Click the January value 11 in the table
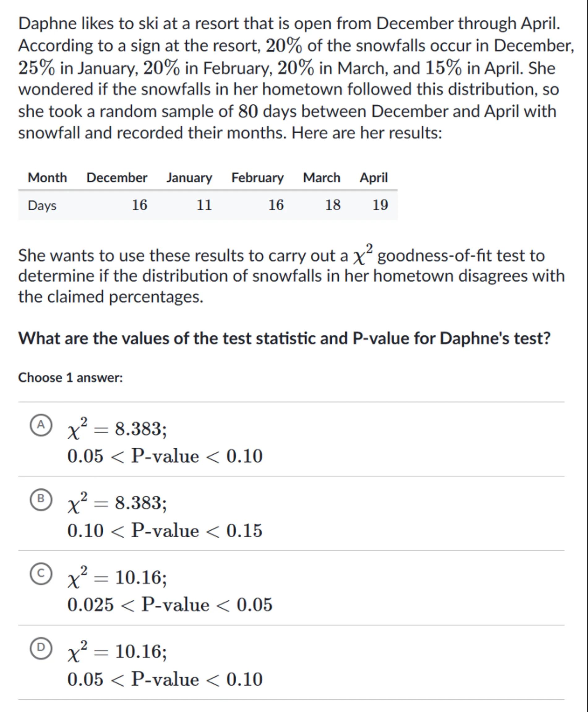The image size is (588, 712). pyautogui.click(x=204, y=205)
